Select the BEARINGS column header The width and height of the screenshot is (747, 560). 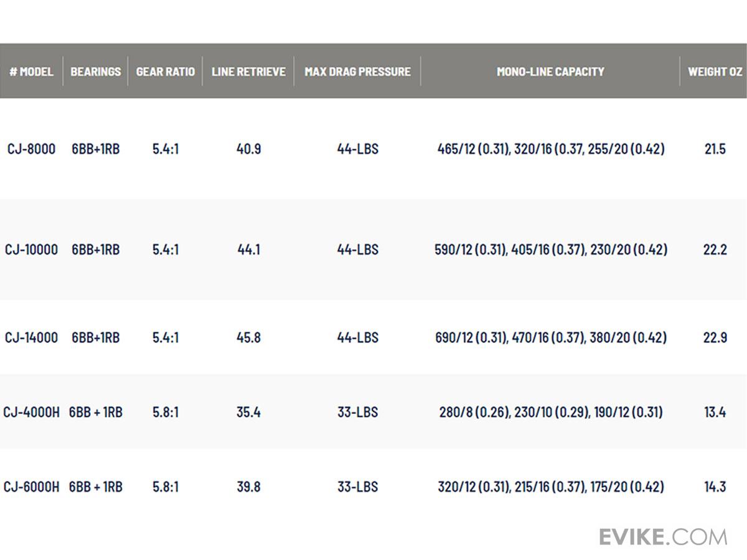(95, 72)
